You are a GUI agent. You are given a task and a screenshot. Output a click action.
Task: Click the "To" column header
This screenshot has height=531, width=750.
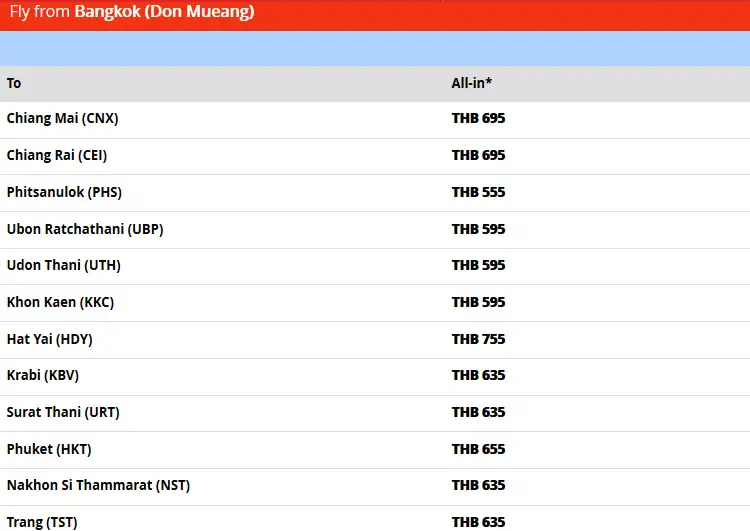[14, 83]
